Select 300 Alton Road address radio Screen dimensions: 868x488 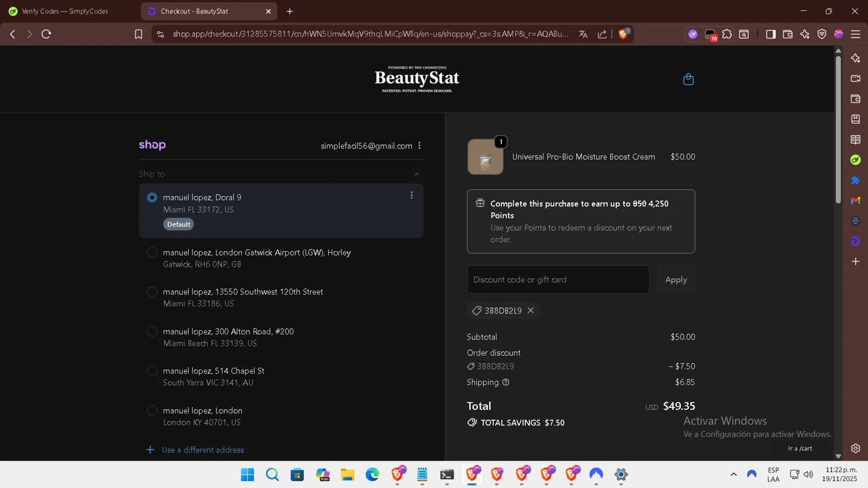(152, 331)
